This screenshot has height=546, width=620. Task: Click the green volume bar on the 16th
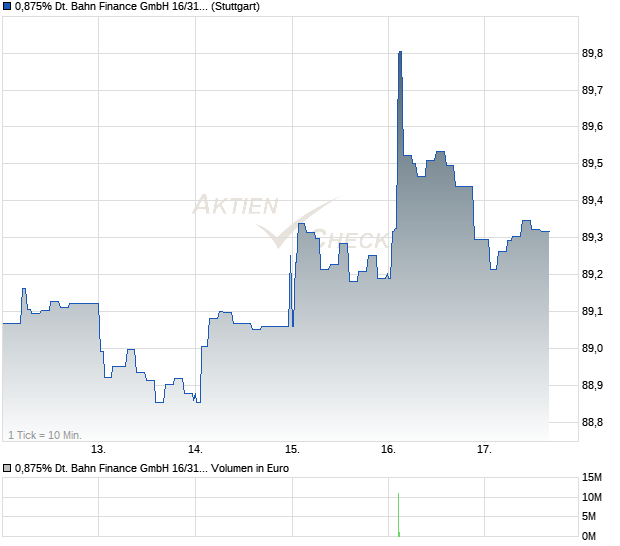tap(399, 515)
